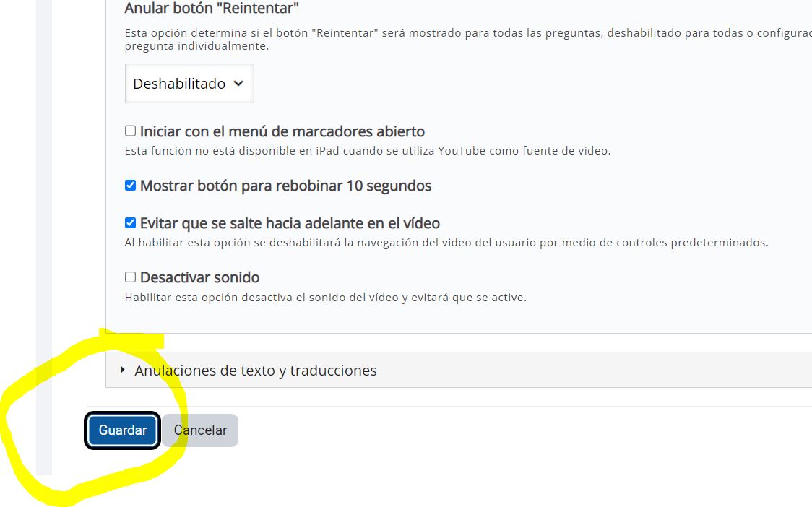Check "Iniciar con el menú de marcadores abierto" box
The image size is (812, 507).
point(131,131)
